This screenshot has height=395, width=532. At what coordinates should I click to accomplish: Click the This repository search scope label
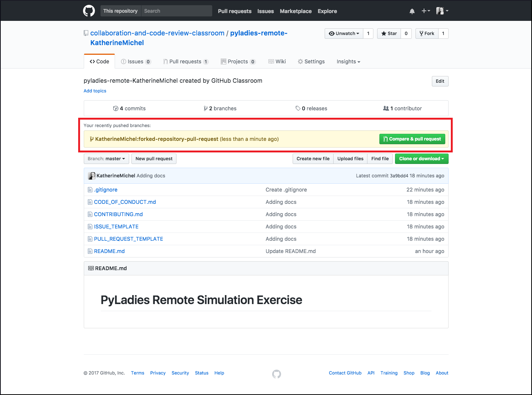tap(121, 11)
